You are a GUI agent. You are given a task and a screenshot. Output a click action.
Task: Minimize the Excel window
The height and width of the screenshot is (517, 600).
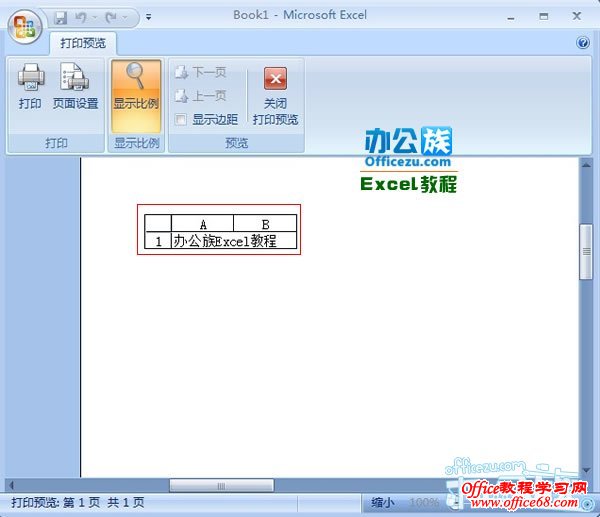(511, 17)
